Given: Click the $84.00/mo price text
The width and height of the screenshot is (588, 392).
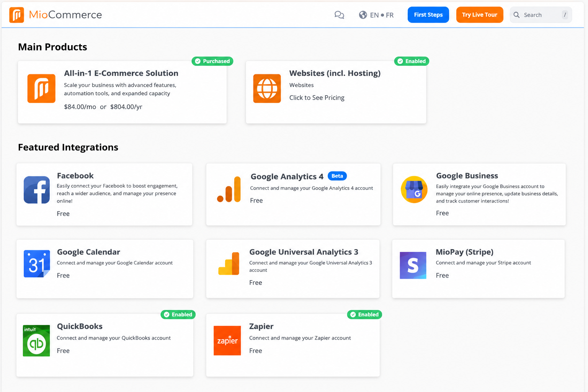Looking at the screenshot, I should click(80, 107).
